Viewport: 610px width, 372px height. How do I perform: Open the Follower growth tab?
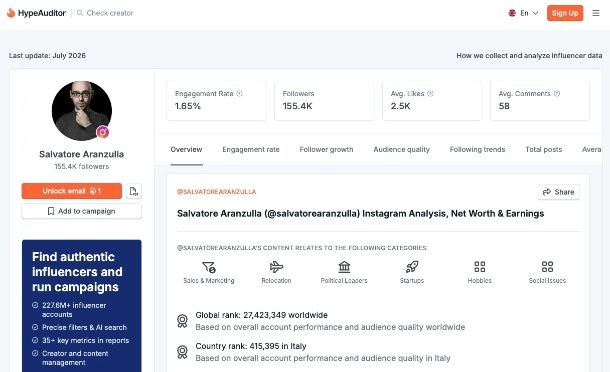326,149
